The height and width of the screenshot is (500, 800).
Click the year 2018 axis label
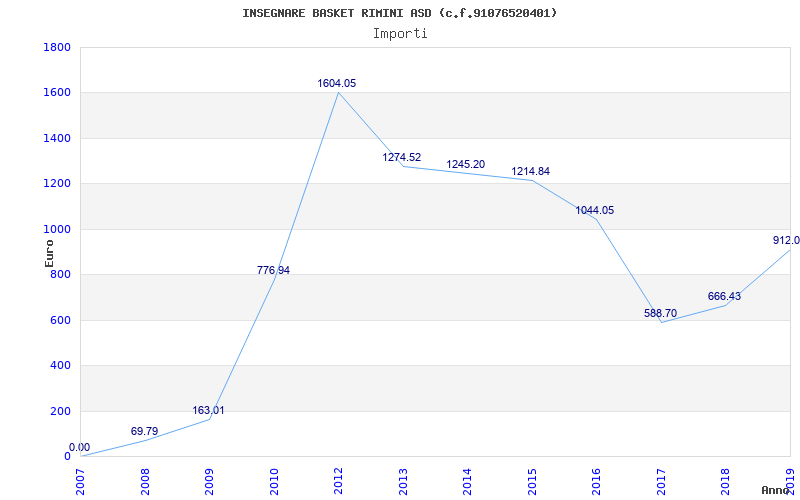coord(726,482)
